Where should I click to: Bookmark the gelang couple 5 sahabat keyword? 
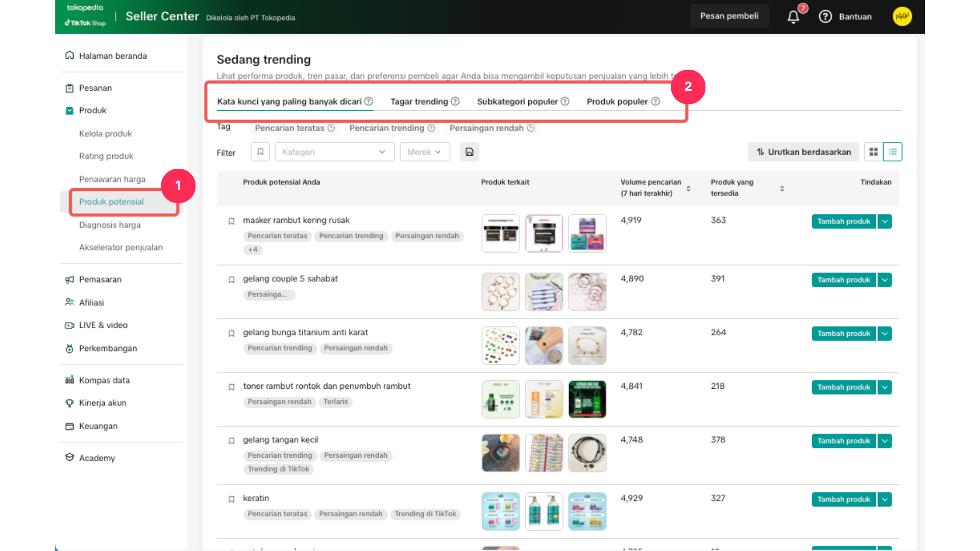coord(231,280)
